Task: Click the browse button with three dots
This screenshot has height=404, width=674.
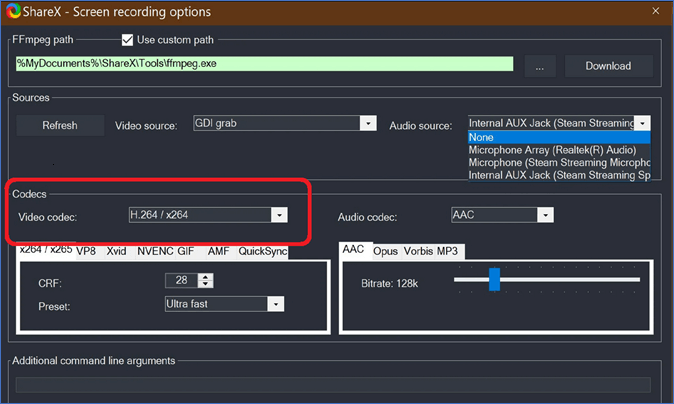Action: tap(539, 66)
